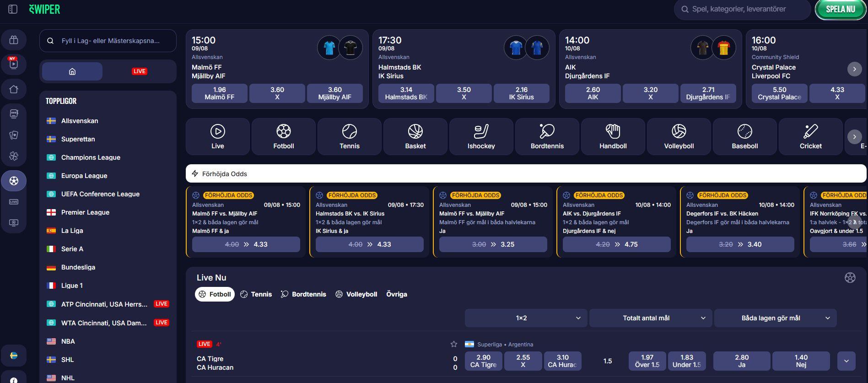Viewport: 868px width, 383px height.
Task: Bet 5.50 on Crystal Palace
Action: coord(780,93)
